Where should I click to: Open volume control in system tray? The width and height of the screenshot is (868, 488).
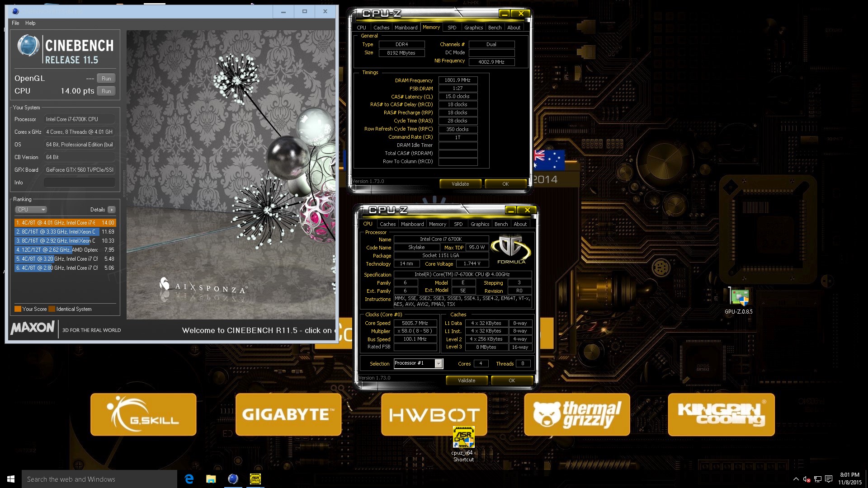coord(807,479)
